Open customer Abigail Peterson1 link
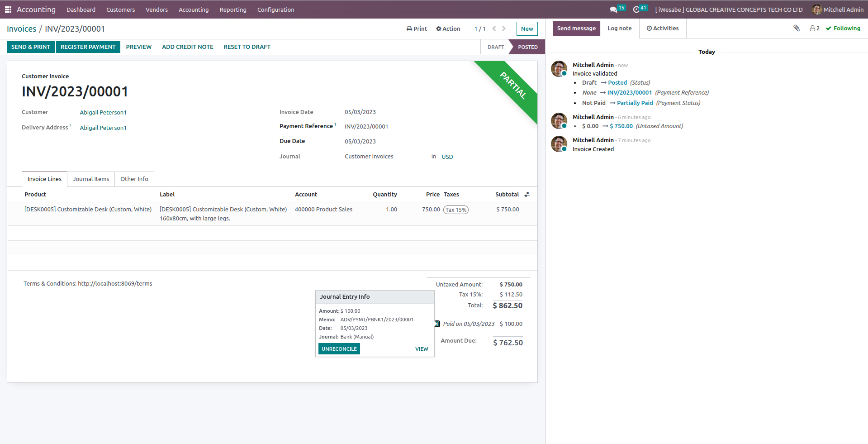This screenshot has height=444, width=868. pos(103,113)
